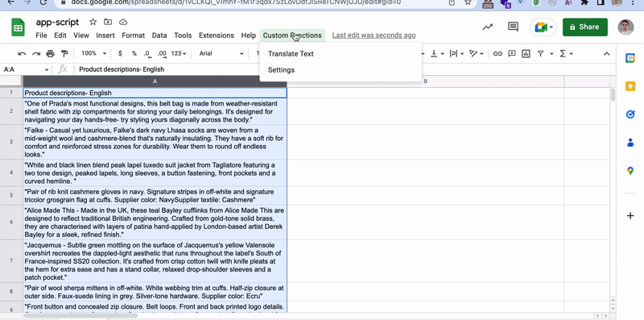Check the cloud save status icon
This screenshot has width=644, height=320.
point(123,22)
